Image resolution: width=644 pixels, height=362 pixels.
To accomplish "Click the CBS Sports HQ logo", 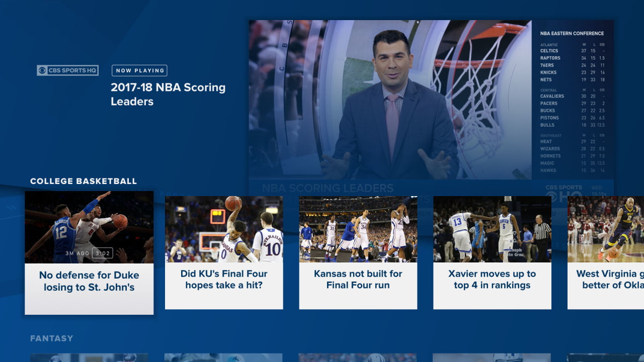I will (68, 70).
